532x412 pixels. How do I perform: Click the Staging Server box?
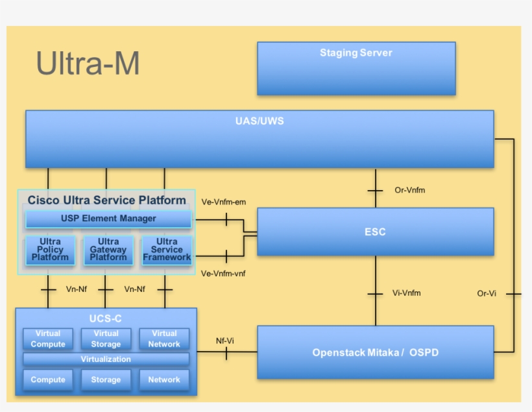tap(356, 69)
